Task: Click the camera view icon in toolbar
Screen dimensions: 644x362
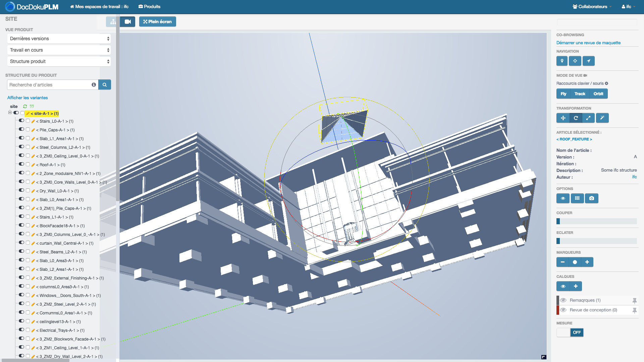Action: (127, 22)
